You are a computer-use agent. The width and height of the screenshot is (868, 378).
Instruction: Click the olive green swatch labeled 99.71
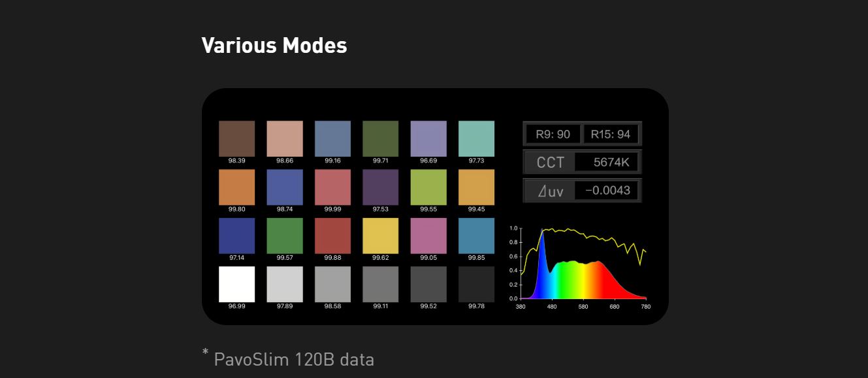381,138
